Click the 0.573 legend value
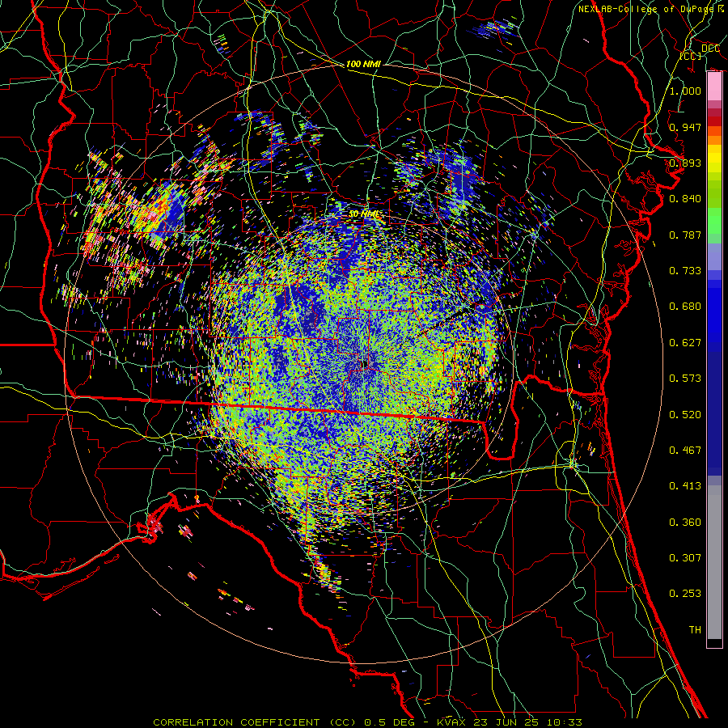This screenshot has height=728, width=728. point(685,379)
